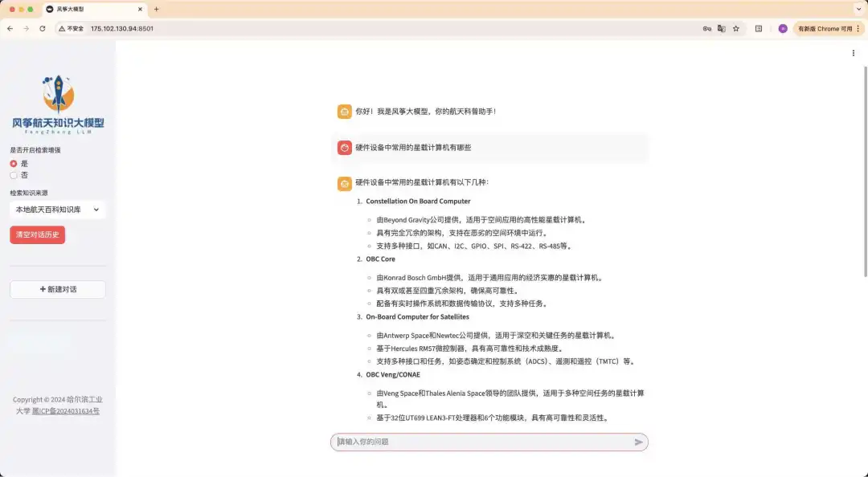Click the browser back arrow

click(x=10, y=28)
